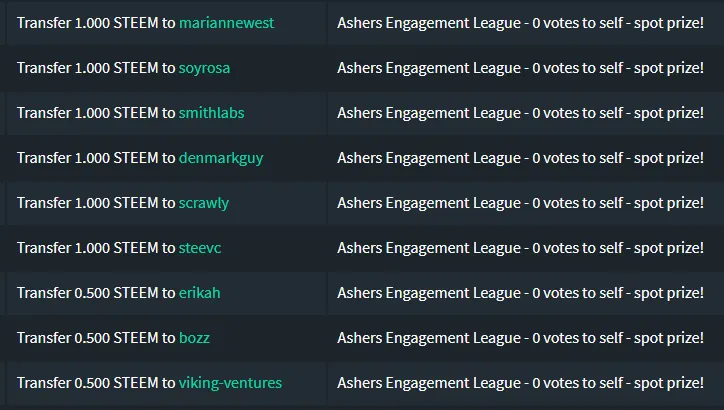Open the bozz account link

194,338
